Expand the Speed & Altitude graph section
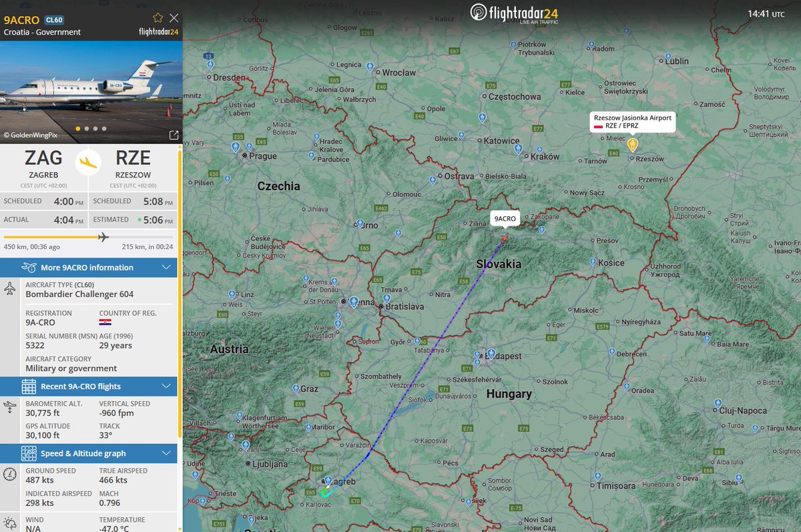This screenshot has height=532, width=801. pos(89,454)
